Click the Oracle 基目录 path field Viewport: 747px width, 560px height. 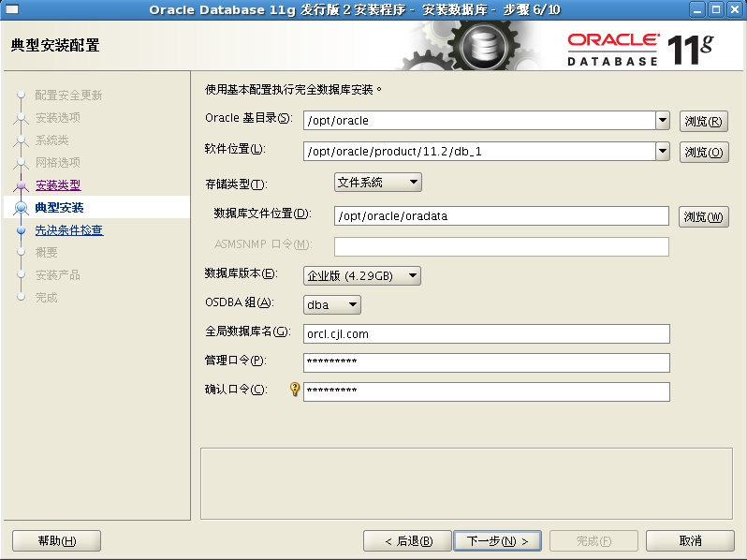[479, 121]
